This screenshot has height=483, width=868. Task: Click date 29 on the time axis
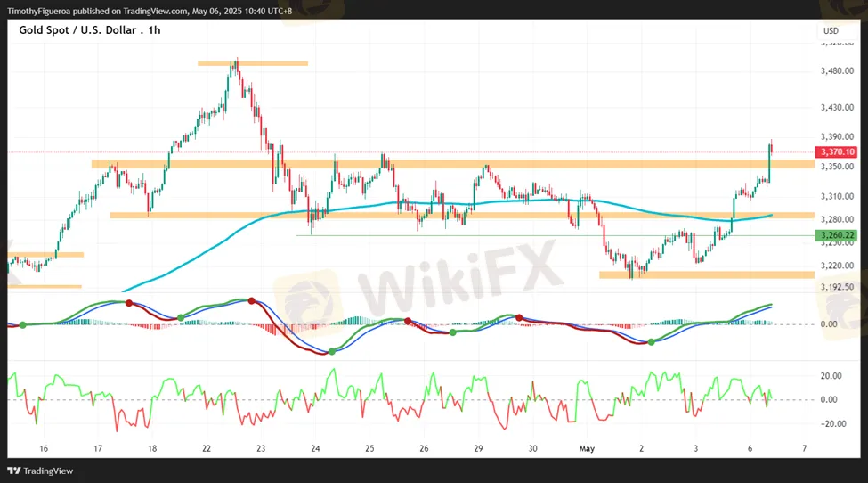click(x=478, y=449)
